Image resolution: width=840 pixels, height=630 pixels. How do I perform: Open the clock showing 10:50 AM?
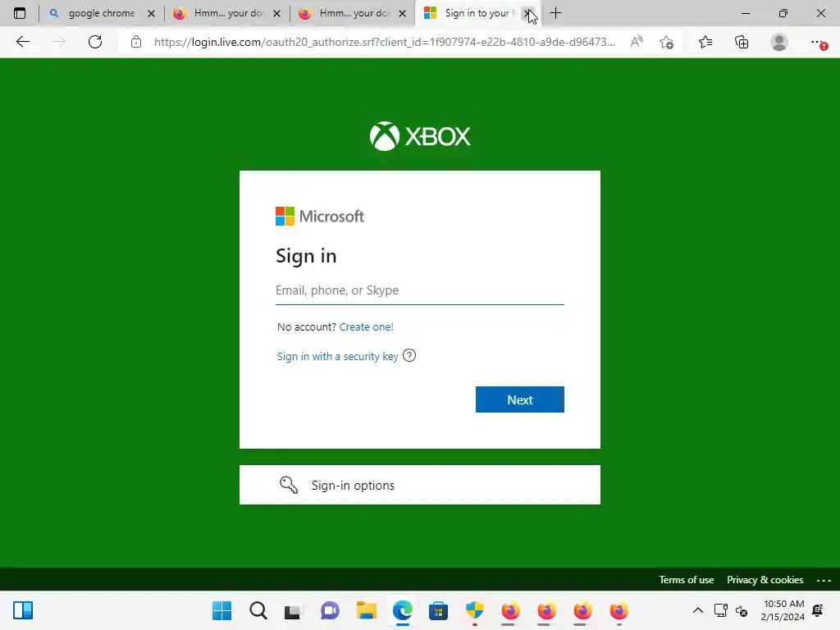click(x=783, y=610)
